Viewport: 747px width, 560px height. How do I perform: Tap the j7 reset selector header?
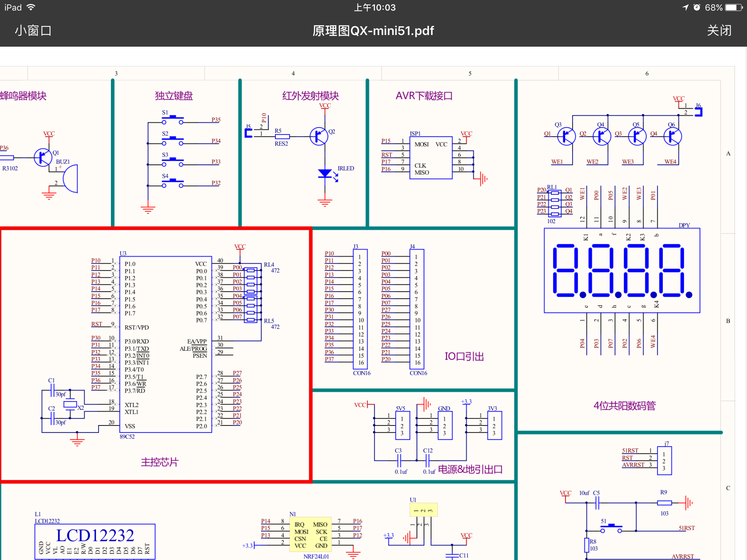(x=664, y=460)
